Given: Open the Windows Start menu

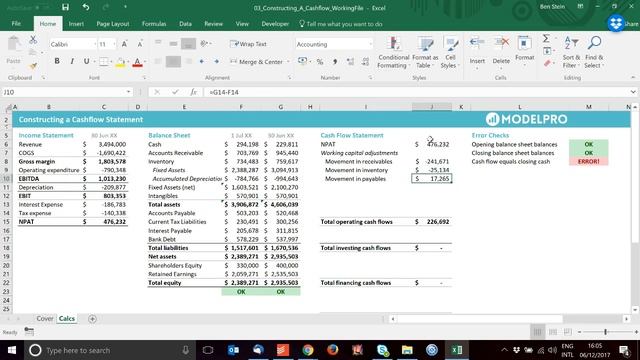Looking at the screenshot, I should (x=11, y=350).
